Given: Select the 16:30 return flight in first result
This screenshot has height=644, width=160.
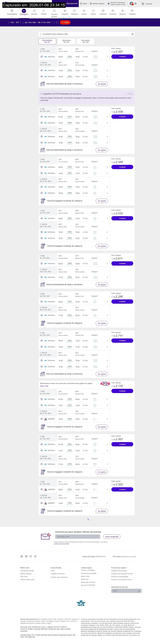Looking at the screenshot, I should point(42,77).
